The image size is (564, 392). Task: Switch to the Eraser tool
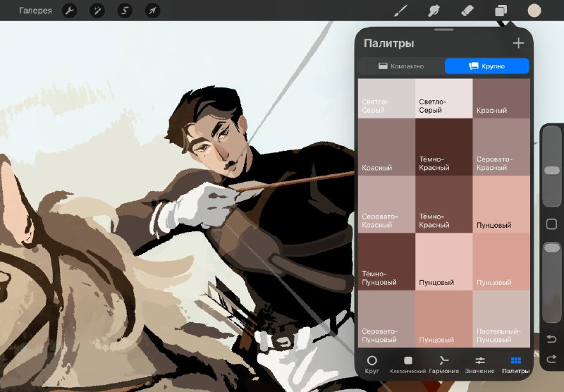pyautogui.click(x=467, y=11)
